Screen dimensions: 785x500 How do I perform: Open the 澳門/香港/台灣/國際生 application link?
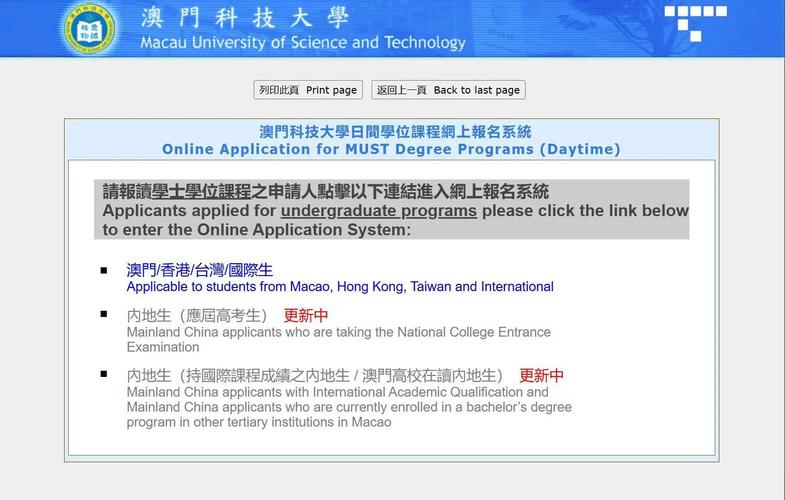click(200, 270)
